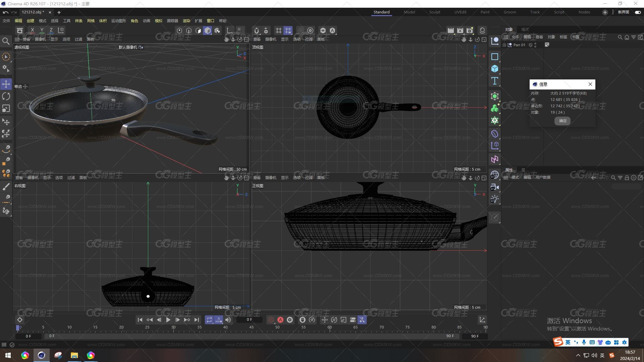644x362 pixels.
Task: Click the first Render View clapperboard icon
Action: pyautogui.click(x=451, y=31)
